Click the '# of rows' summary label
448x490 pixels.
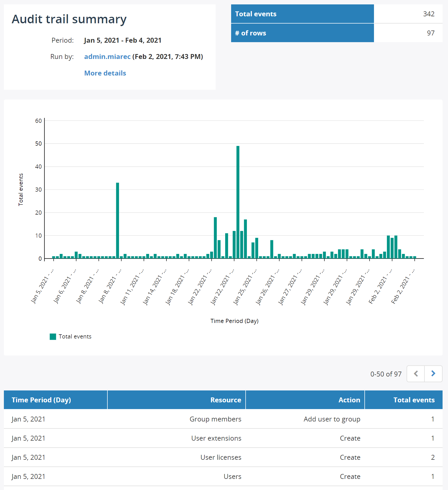[251, 33]
